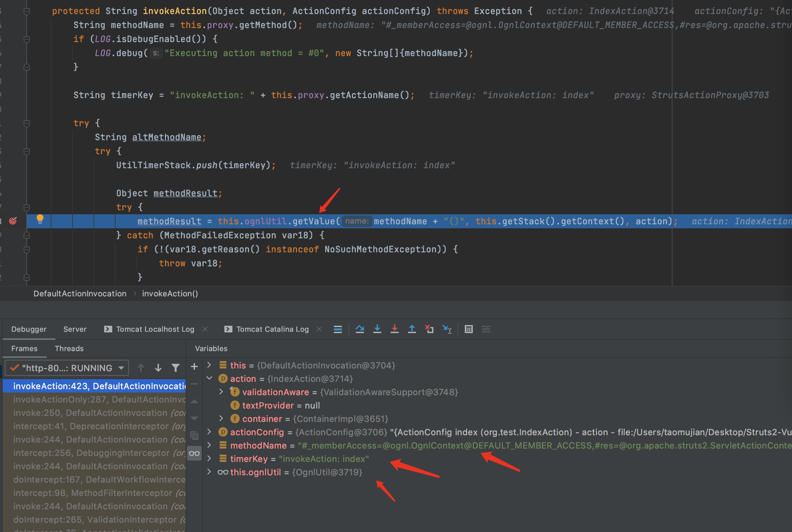
Task: Switch to the Debugger tab
Action: 29,329
